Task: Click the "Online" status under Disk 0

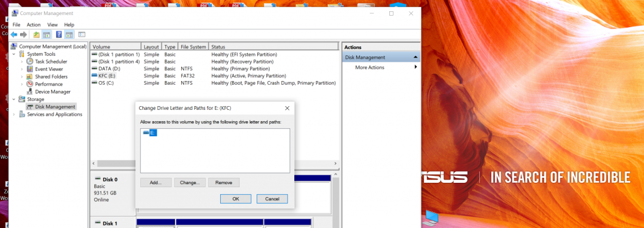Action: 101,200
